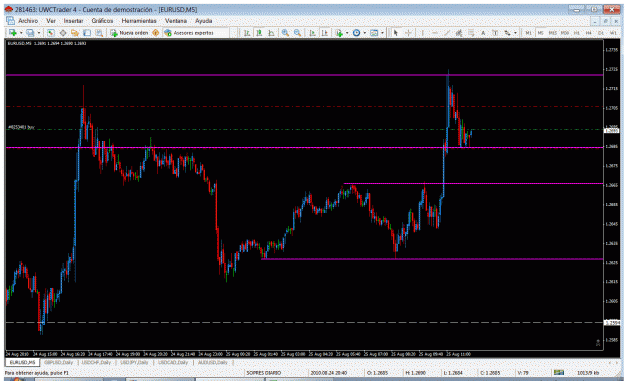Expand the Indicators dropdown arrow

(347, 33)
